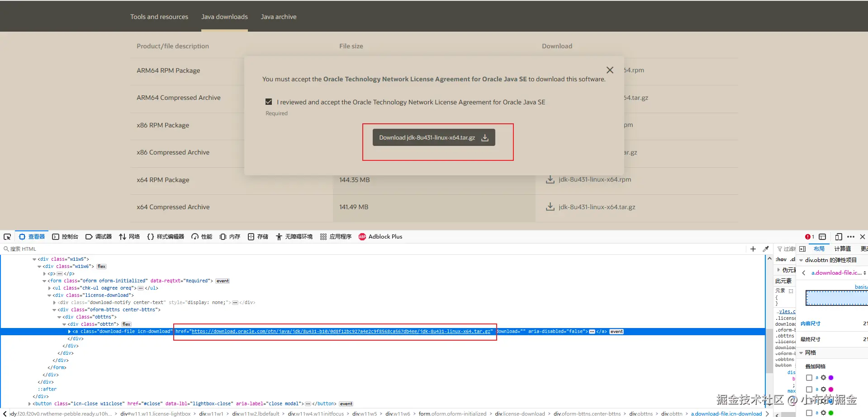This screenshot has height=417, width=868.
Task: Open the a.download-file flex item selector
Action: click(x=838, y=273)
